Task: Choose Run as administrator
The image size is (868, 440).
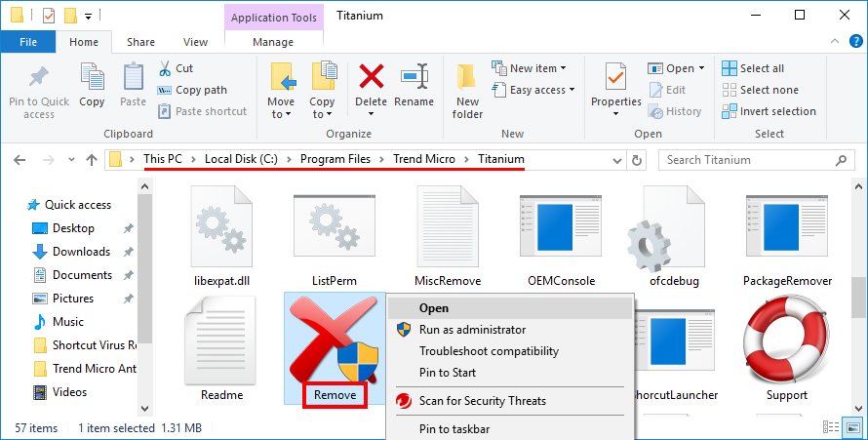Action: click(510, 330)
